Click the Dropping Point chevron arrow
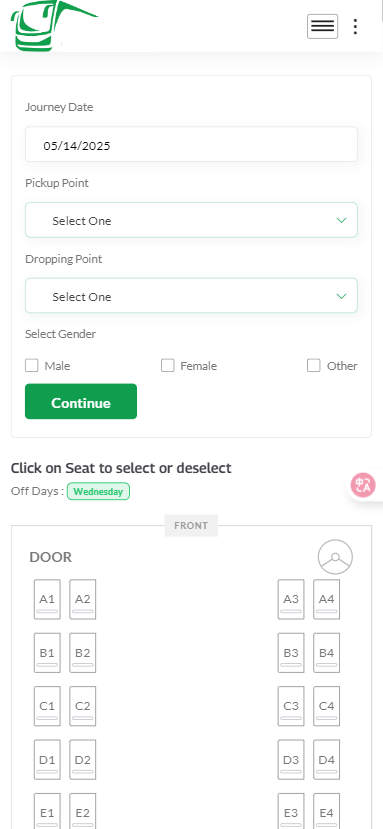Viewport: 383px width, 829px height. coord(342,296)
